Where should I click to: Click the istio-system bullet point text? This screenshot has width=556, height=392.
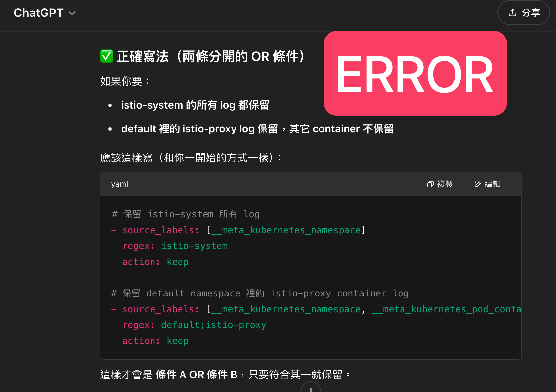point(195,105)
